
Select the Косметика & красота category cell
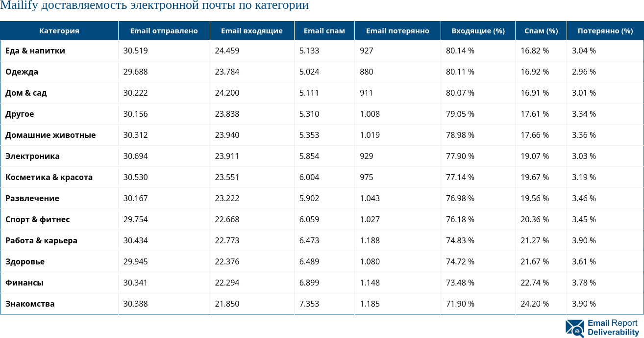click(49, 177)
